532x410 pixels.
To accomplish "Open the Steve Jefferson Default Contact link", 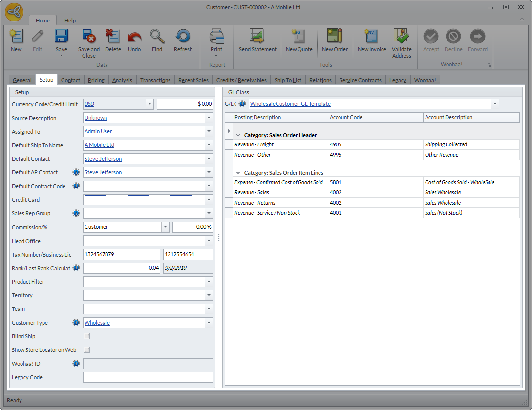I will (x=103, y=159).
